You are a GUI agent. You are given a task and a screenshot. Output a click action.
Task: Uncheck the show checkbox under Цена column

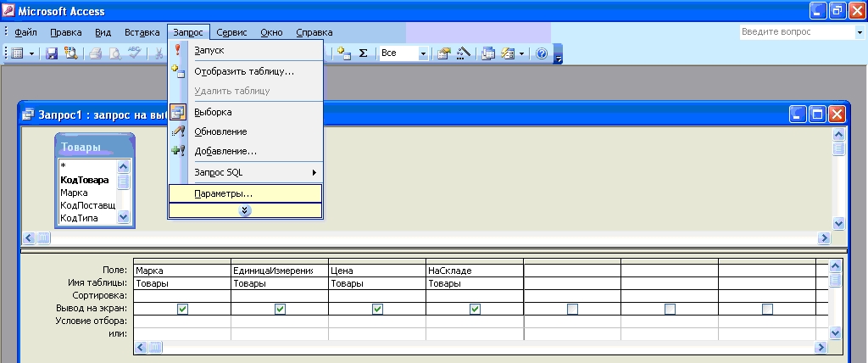[x=377, y=310]
